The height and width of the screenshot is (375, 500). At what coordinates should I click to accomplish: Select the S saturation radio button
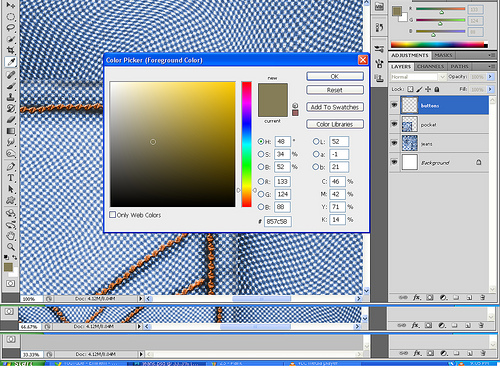[261, 154]
